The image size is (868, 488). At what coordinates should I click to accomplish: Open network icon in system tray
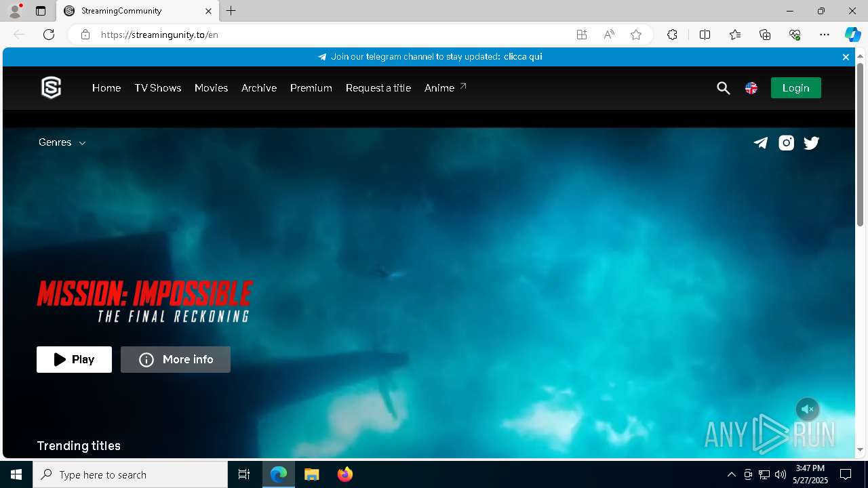pos(764,474)
